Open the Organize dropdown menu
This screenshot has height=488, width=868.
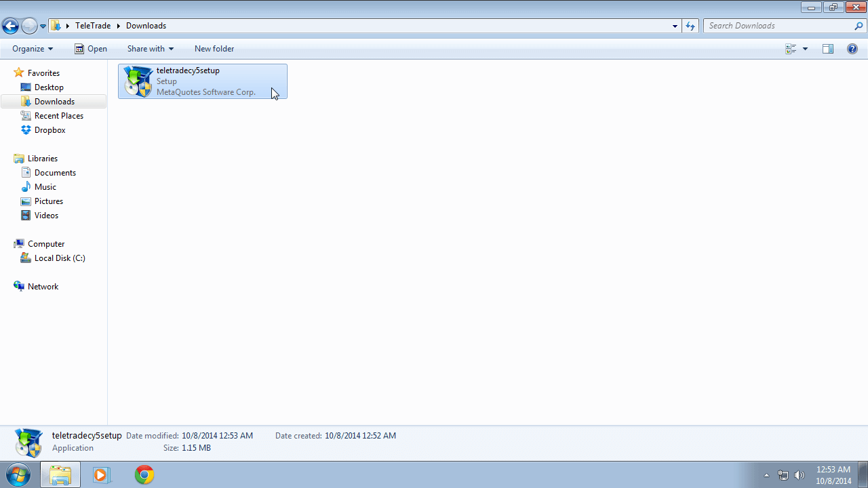click(x=32, y=49)
